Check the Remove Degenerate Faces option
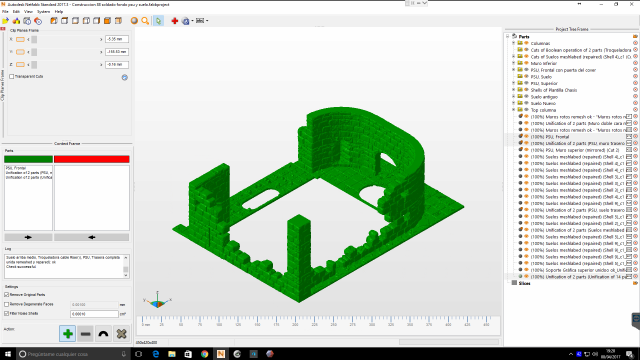The image size is (640, 360). coord(7,304)
